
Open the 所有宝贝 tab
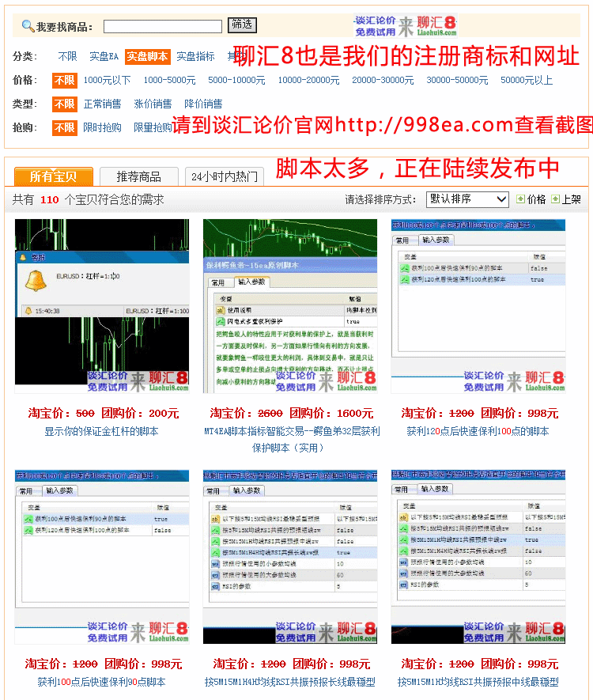point(53,177)
